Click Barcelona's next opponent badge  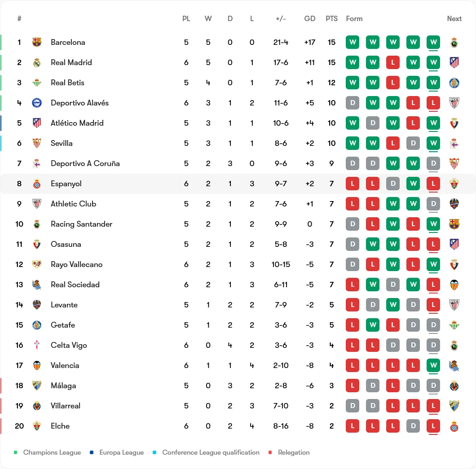coord(454,42)
